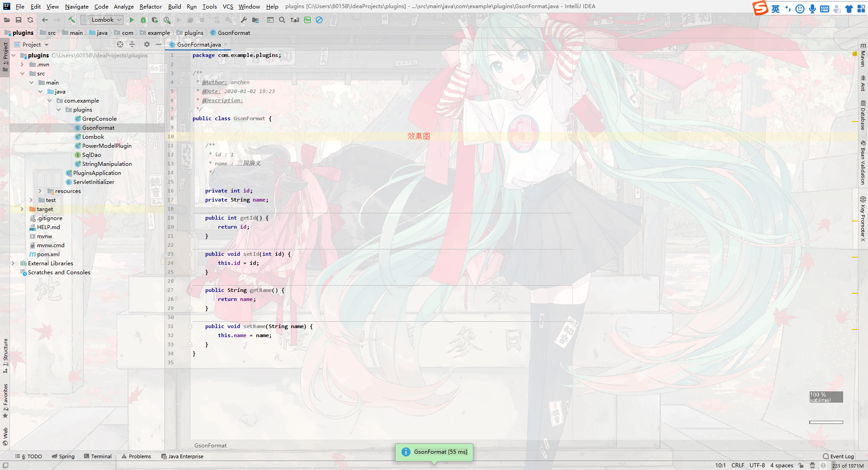Open Project Structure icon
Viewport: 868px width, 470px height.
pyautogui.click(x=255, y=20)
